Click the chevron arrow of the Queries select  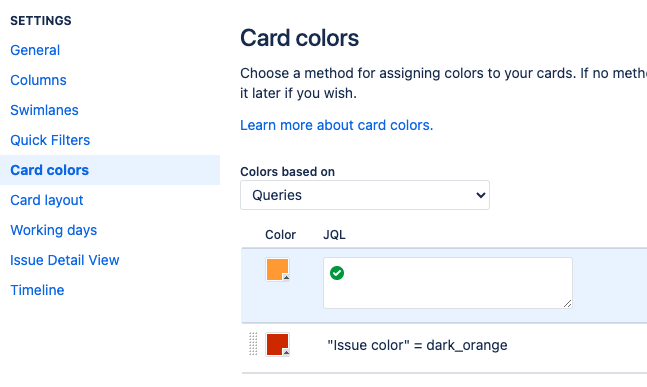tap(480, 195)
